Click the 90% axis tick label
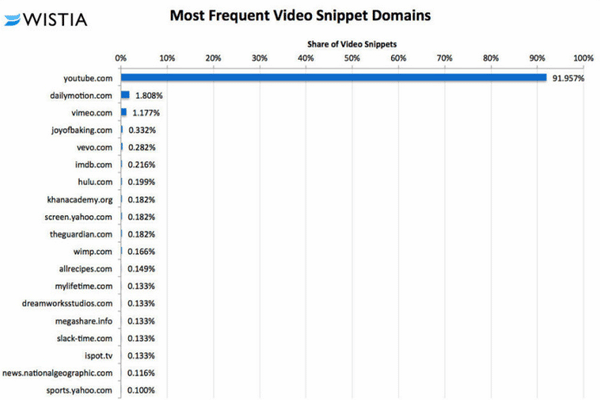 (x=537, y=58)
